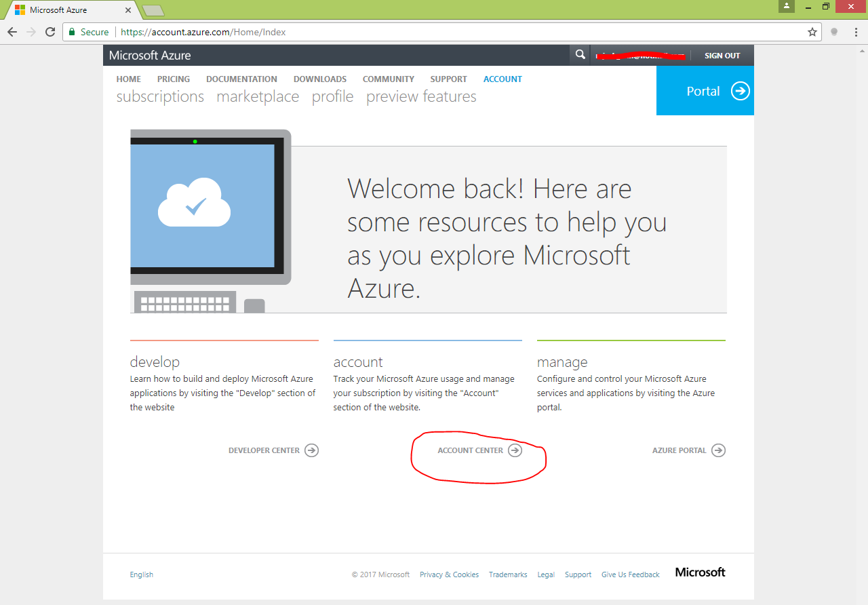Click the Azure Portal arrow icon
Screen dimensions: 868x605
coord(719,450)
